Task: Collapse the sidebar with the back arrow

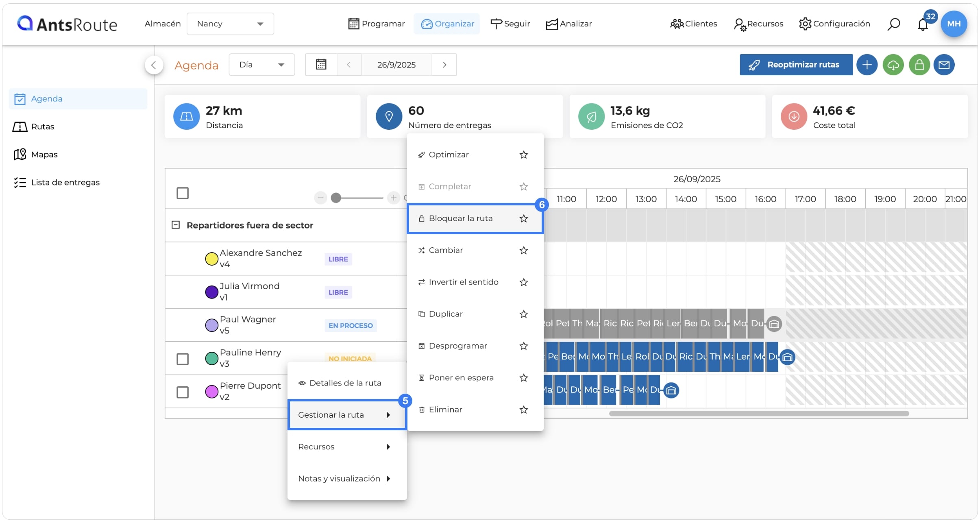Action: coord(154,65)
